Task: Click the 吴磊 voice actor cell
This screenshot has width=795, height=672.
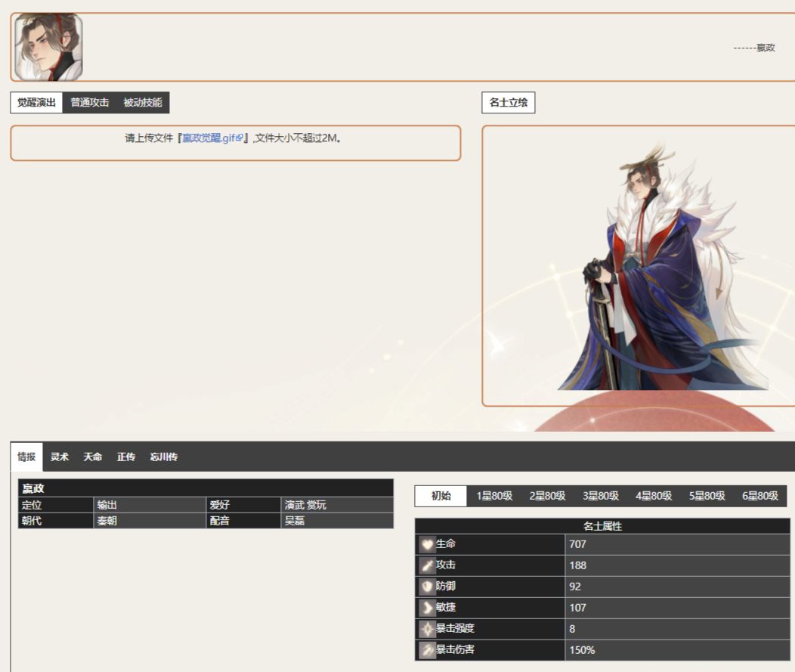Action: click(x=337, y=521)
